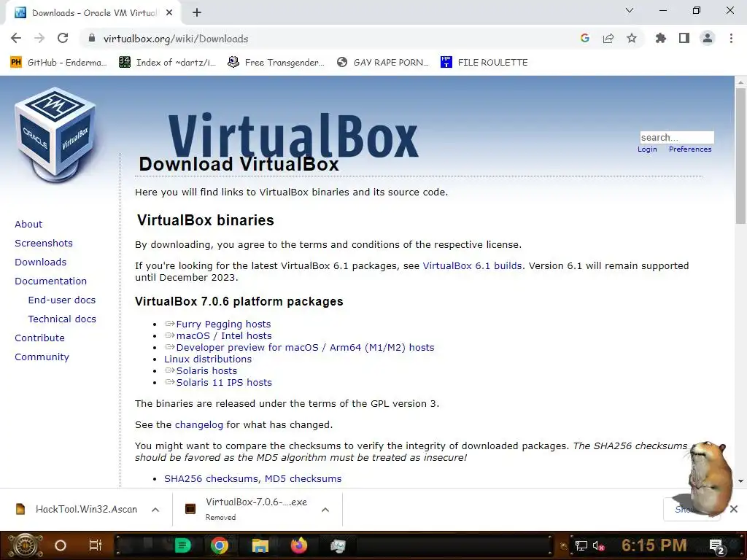Unmute using the tray volume icon
This screenshot has height=560, width=747.
[x=599, y=545]
